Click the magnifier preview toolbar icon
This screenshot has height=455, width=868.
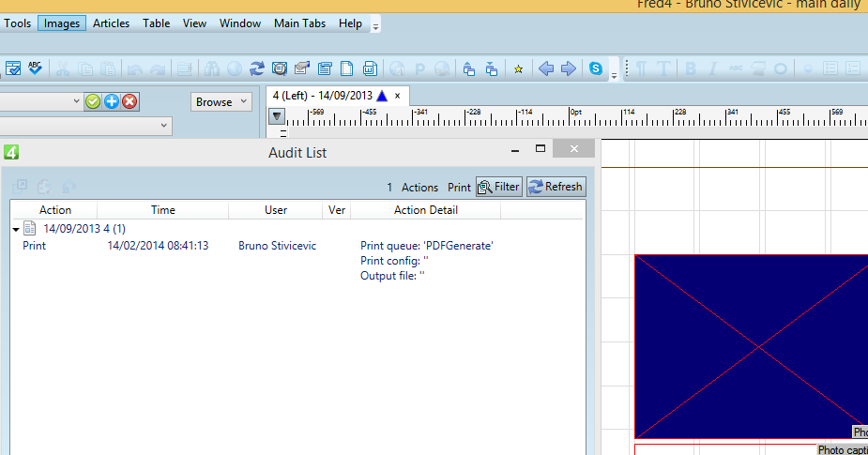click(x=280, y=68)
